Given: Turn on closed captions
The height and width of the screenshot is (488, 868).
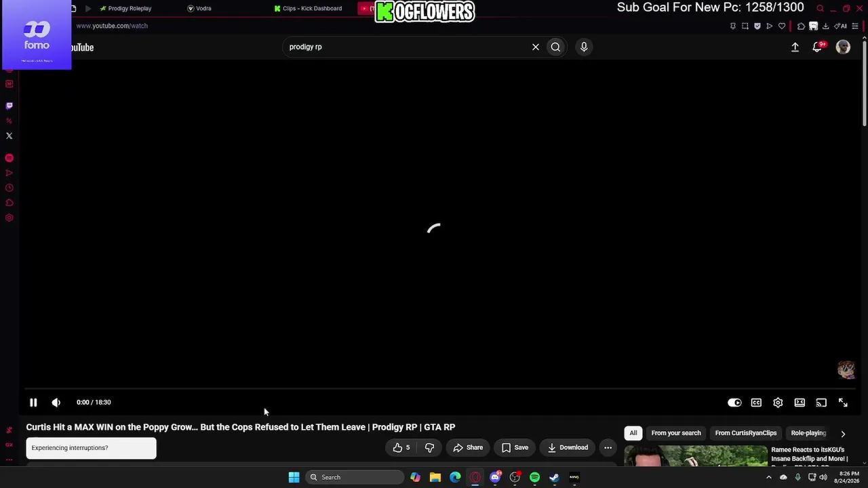Looking at the screenshot, I should 756,403.
